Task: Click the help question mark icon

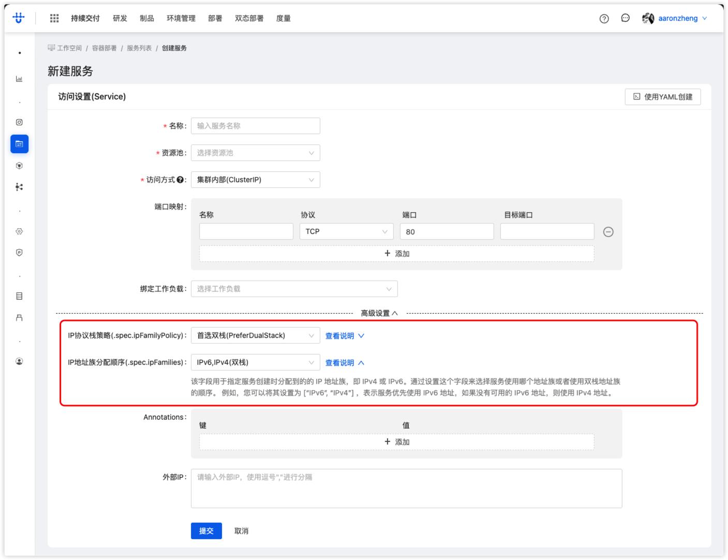Action: click(604, 19)
